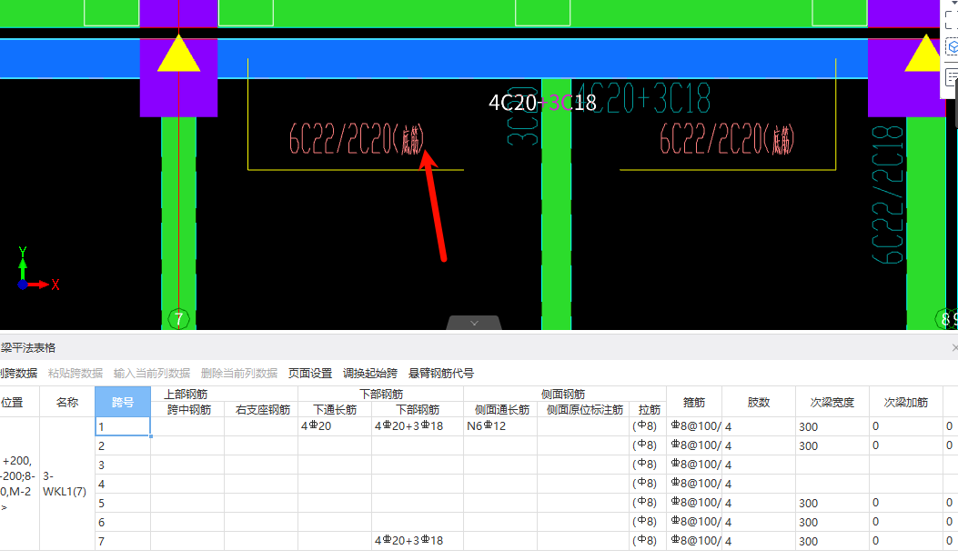Viewport: 958px width, 560px height.
Task: Click the 4C20+3C18 annotation edit box
Action: pyautogui.click(x=542, y=104)
